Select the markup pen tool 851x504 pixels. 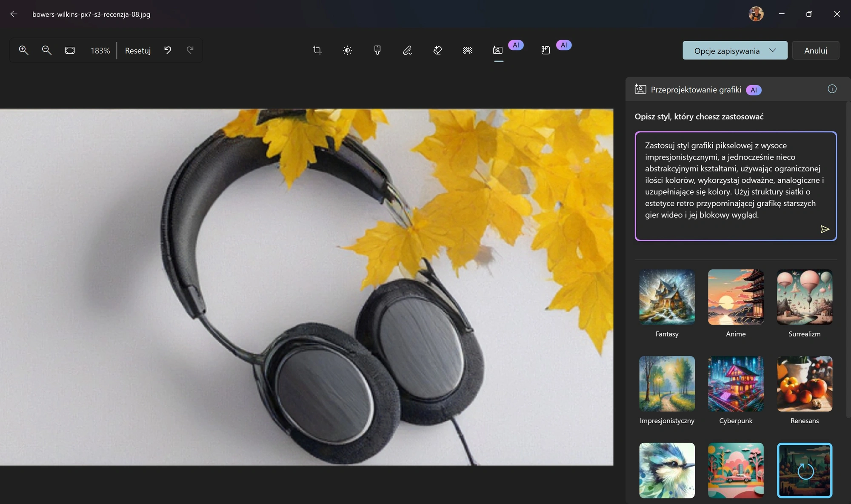(408, 50)
